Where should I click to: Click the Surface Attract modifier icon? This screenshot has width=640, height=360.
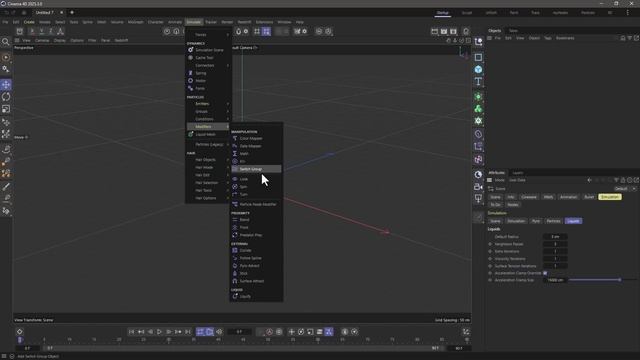pos(235,281)
